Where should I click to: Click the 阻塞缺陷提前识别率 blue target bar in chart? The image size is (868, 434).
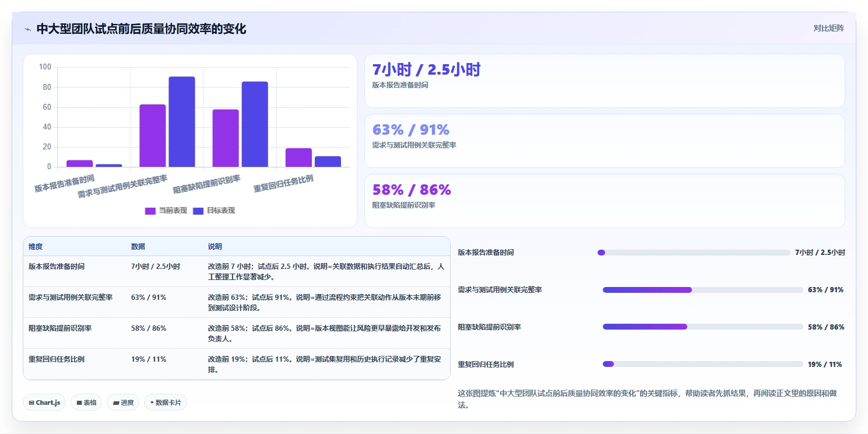[255, 124]
